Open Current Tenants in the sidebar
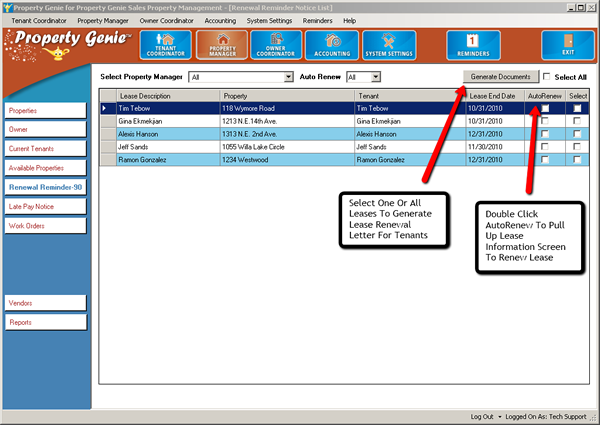Viewport: 600px width, 425px height. point(46,148)
